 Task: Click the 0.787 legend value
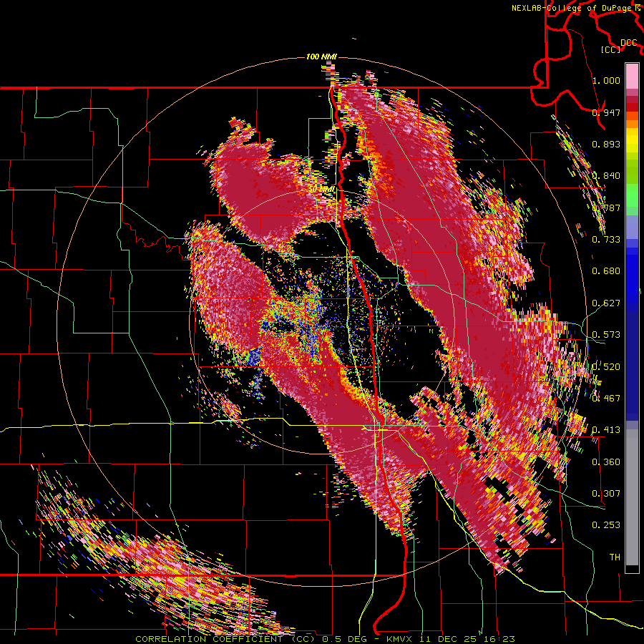pyautogui.click(x=606, y=208)
